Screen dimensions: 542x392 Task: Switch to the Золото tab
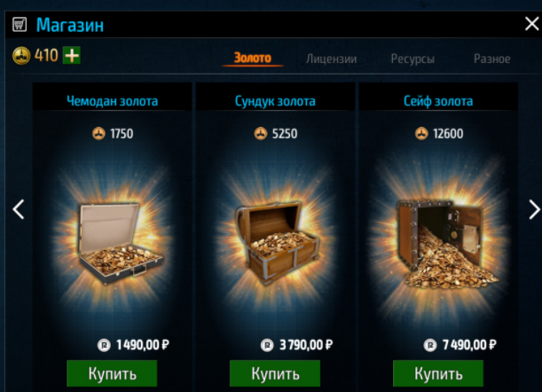point(253,58)
